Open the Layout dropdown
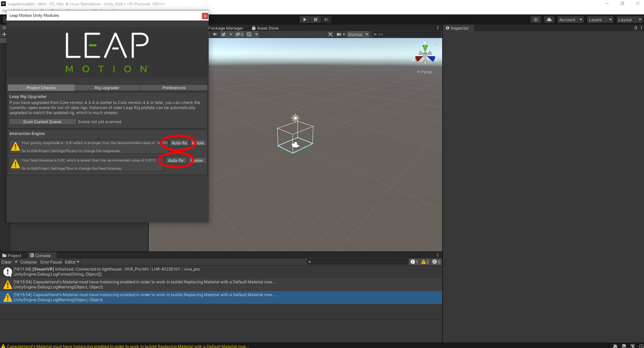This screenshot has height=348, width=644. (629, 20)
